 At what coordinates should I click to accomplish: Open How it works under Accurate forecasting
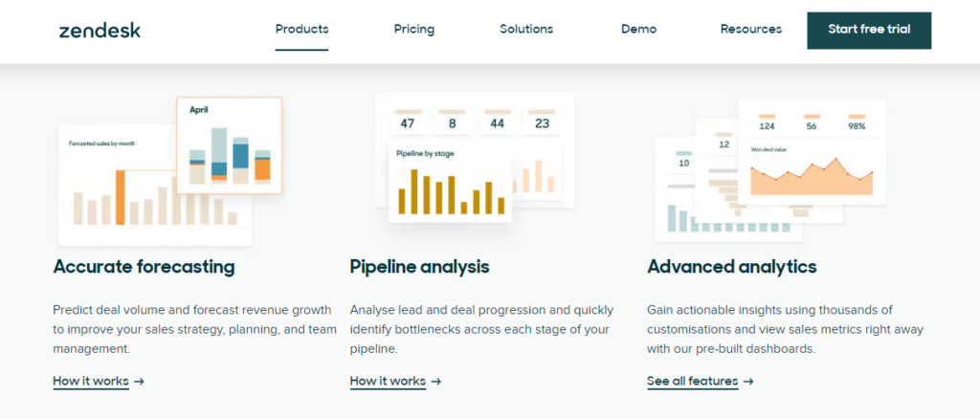[91, 381]
